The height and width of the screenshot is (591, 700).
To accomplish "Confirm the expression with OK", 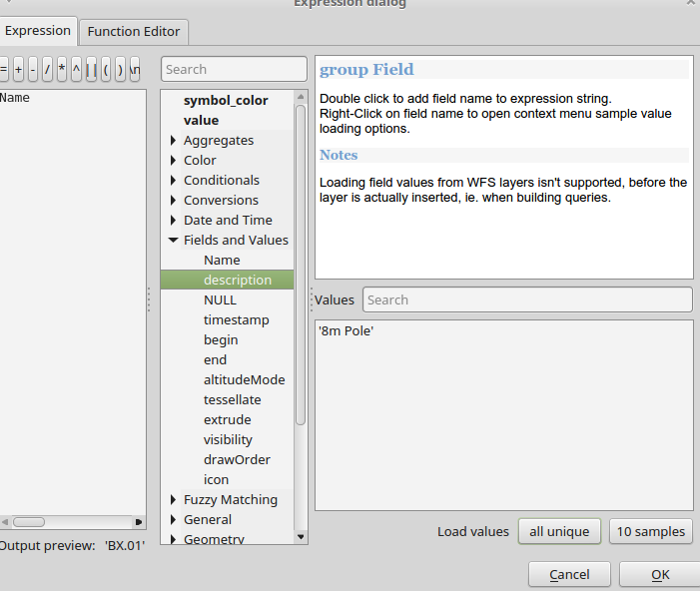I will pos(660,574).
